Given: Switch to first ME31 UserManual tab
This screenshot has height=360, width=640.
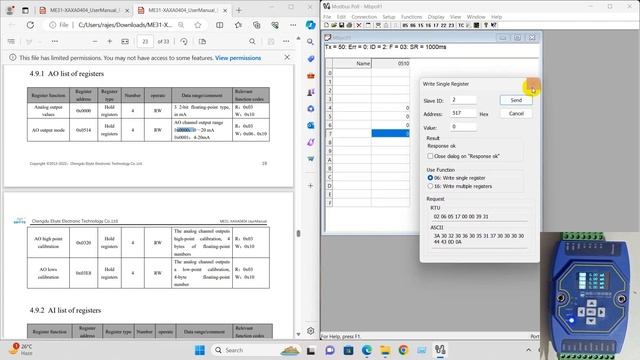Looking at the screenshot, I should [84, 10].
